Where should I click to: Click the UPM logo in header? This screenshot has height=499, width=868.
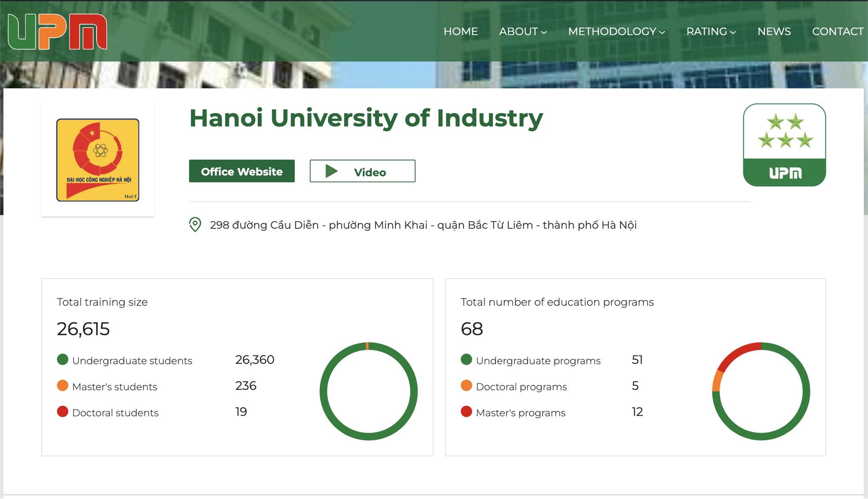(x=57, y=32)
